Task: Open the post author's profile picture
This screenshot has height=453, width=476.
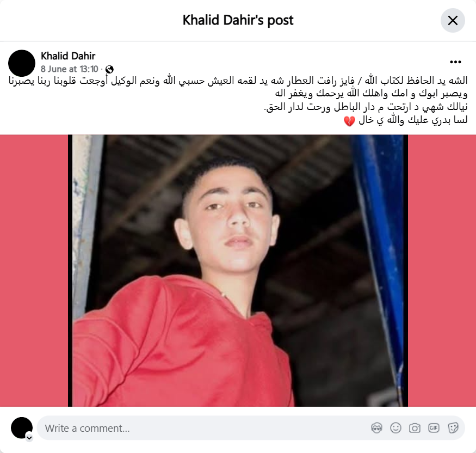Action: pyautogui.click(x=22, y=63)
